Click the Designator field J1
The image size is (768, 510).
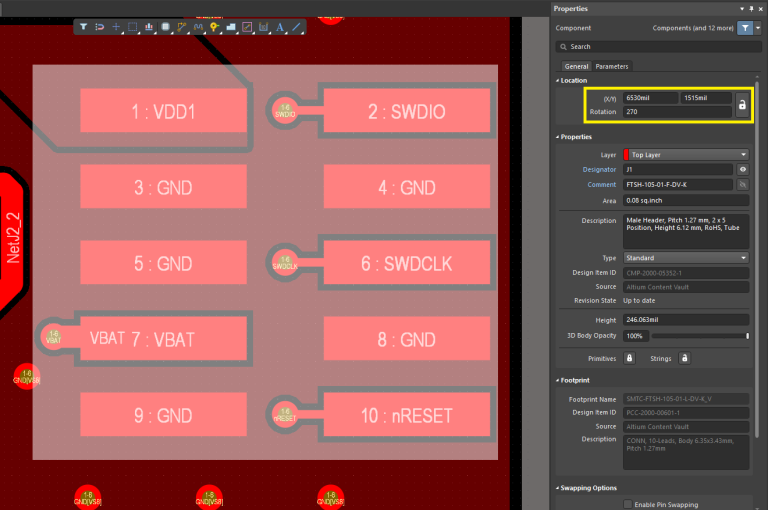[x=678, y=170]
